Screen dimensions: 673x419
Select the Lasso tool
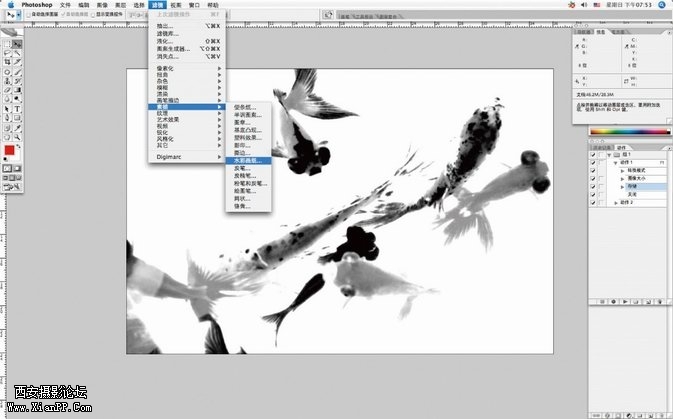coord(7,54)
